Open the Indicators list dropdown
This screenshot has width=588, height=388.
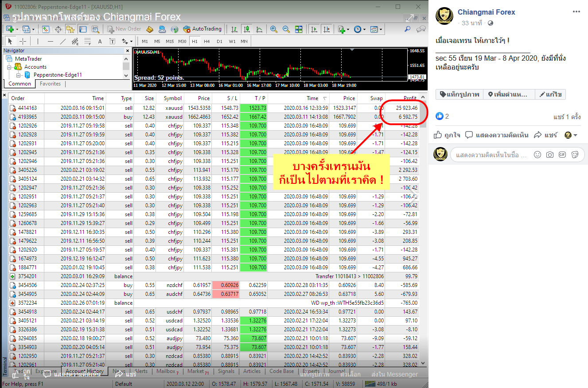343,29
